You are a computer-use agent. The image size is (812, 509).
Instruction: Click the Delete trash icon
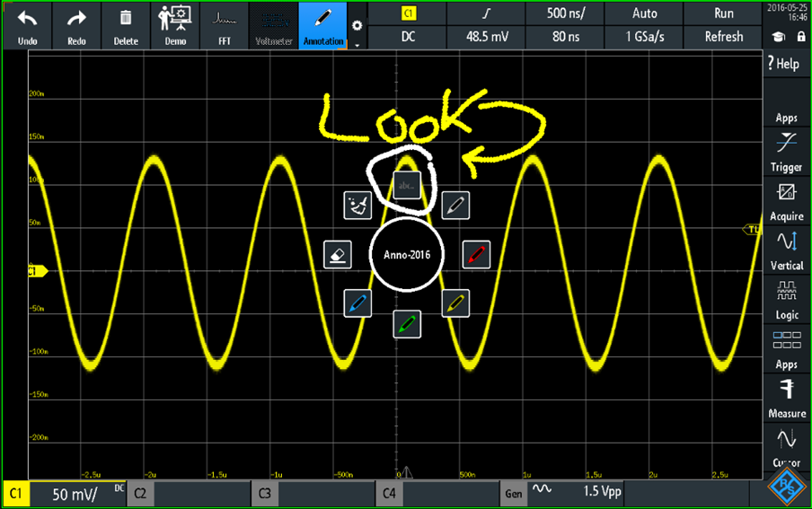pyautogui.click(x=126, y=25)
